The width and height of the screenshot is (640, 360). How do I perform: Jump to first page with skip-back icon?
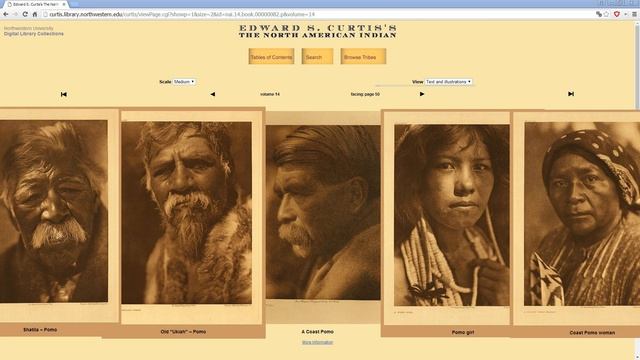[x=64, y=94]
